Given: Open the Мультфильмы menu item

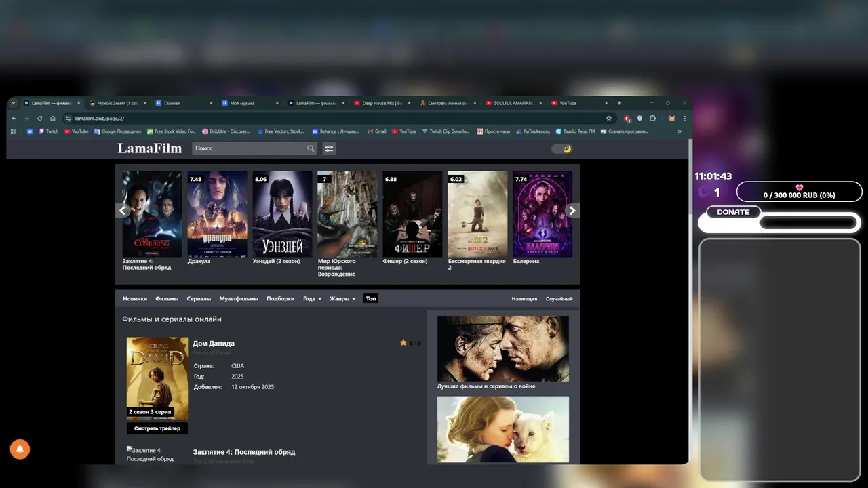Looking at the screenshot, I should (x=239, y=298).
